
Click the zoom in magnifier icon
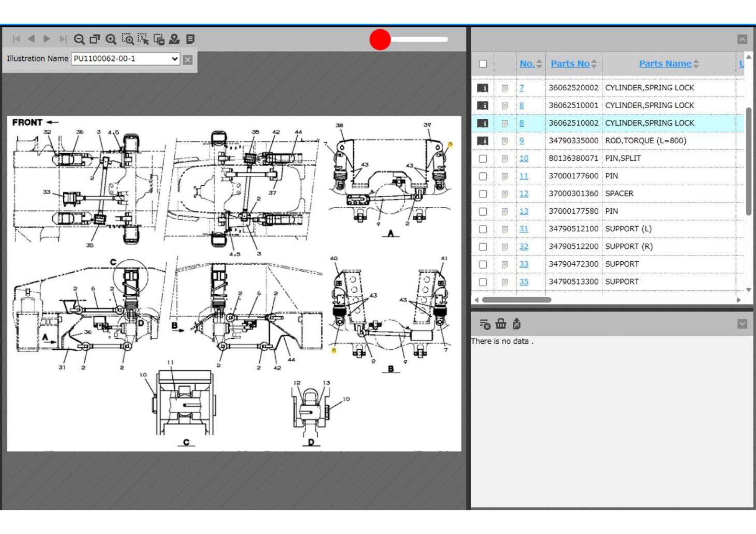[x=111, y=39]
